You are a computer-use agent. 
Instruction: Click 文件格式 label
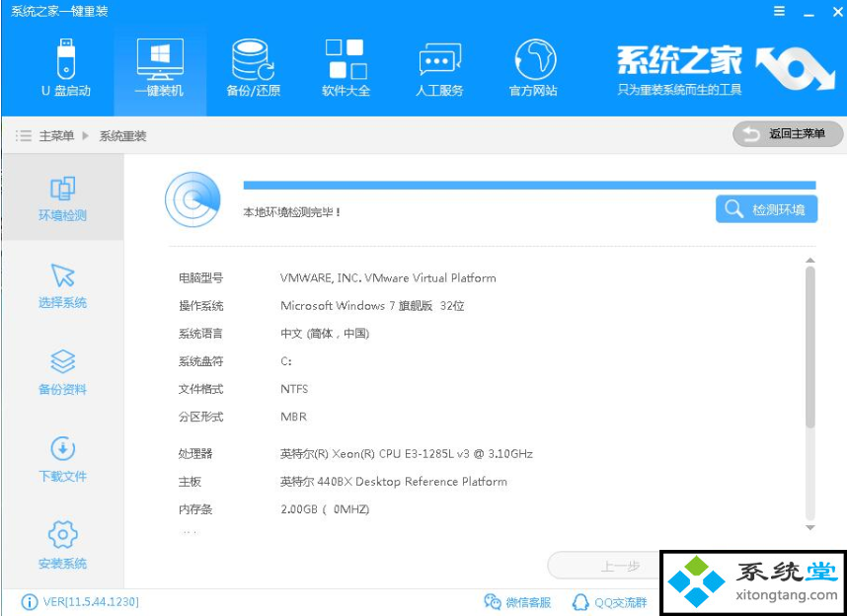click(x=200, y=389)
